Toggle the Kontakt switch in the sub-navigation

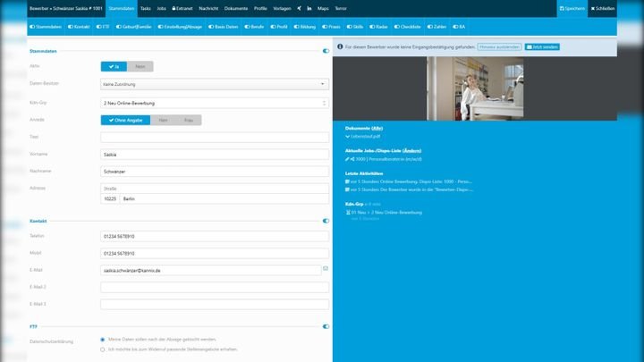click(x=71, y=27)
